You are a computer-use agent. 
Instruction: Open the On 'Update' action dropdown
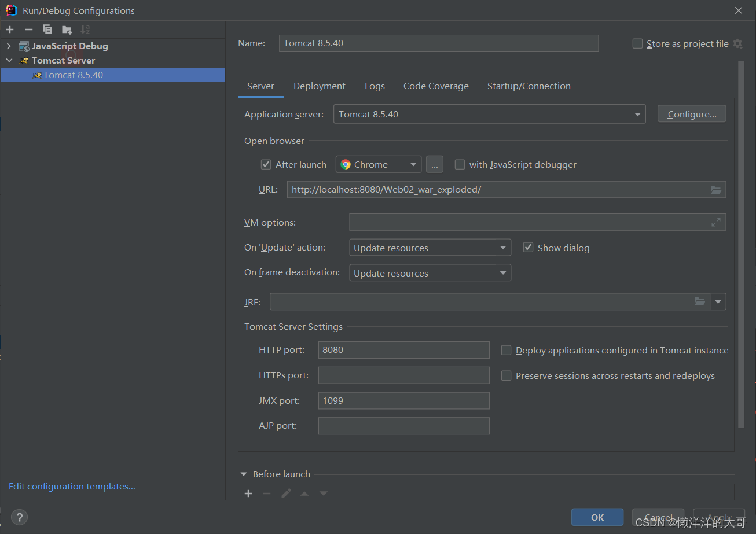pos(430,248)
